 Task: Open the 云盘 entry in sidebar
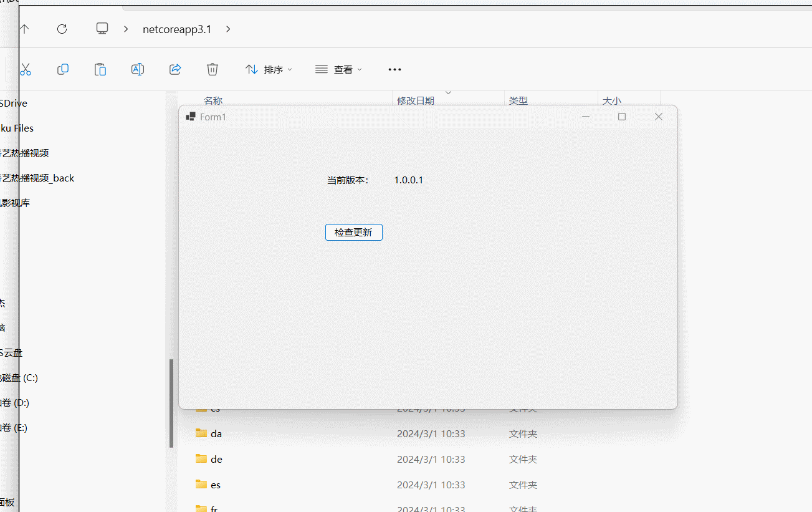pyautogui.click(x=11, y=353)
